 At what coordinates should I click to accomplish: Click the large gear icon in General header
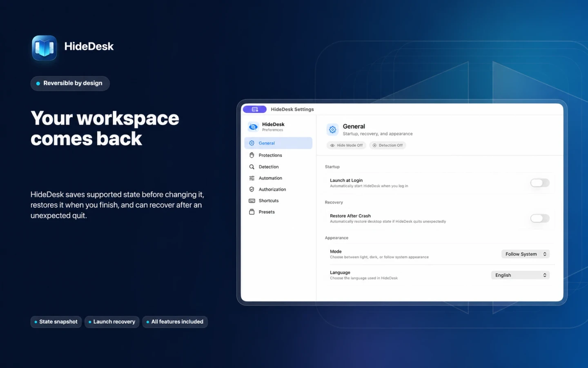click(x=332, y=130)
